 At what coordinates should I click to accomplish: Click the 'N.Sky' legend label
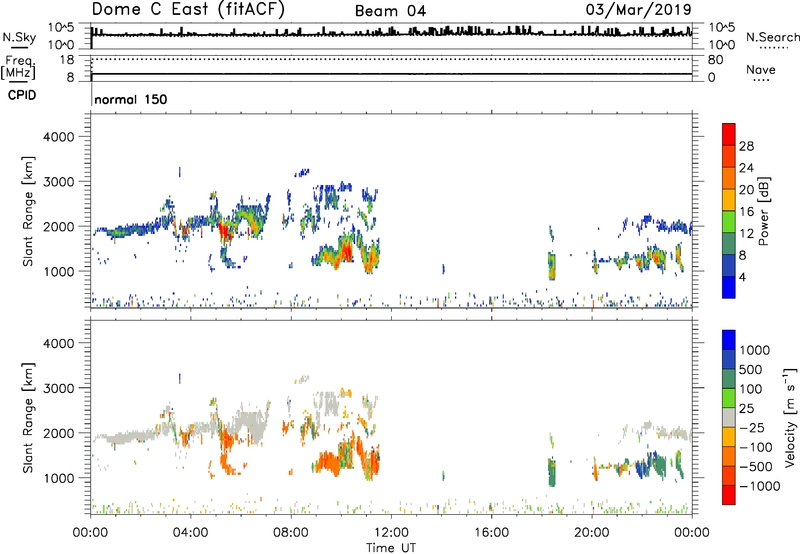coord(19,37)
